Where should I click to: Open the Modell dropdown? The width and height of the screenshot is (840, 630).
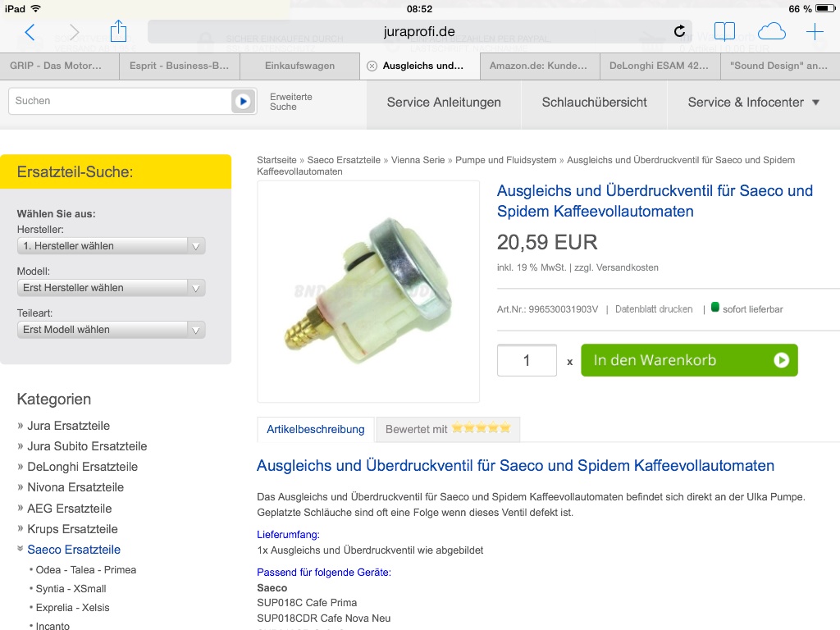[111, 288]
